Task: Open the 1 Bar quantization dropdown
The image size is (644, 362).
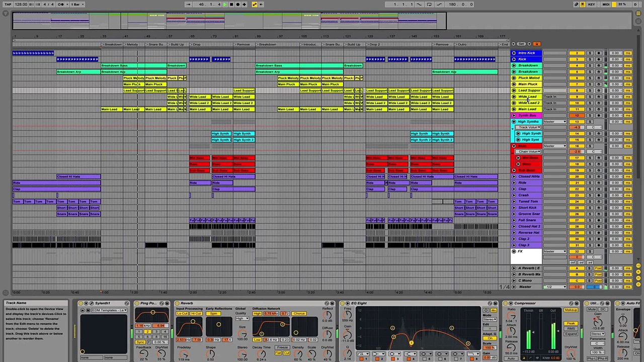Action: pyautogui.click(x=77, y=4)
